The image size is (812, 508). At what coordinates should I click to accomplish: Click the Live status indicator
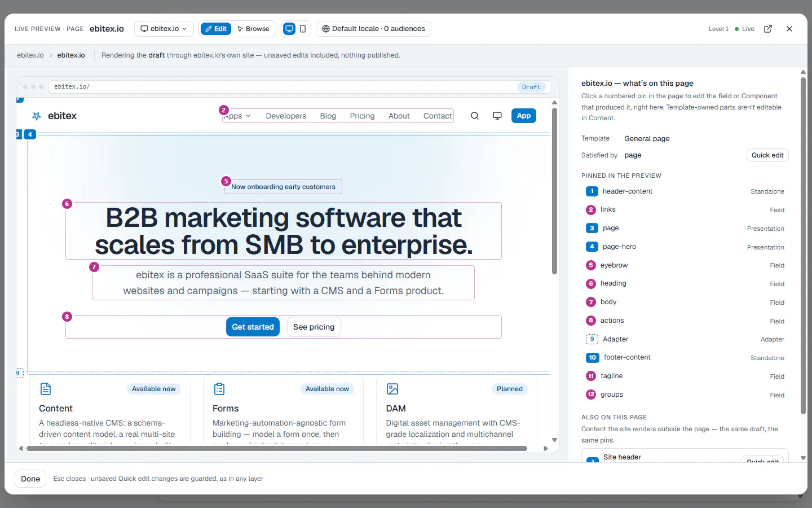pyautogui.click(x=744, y=29)
